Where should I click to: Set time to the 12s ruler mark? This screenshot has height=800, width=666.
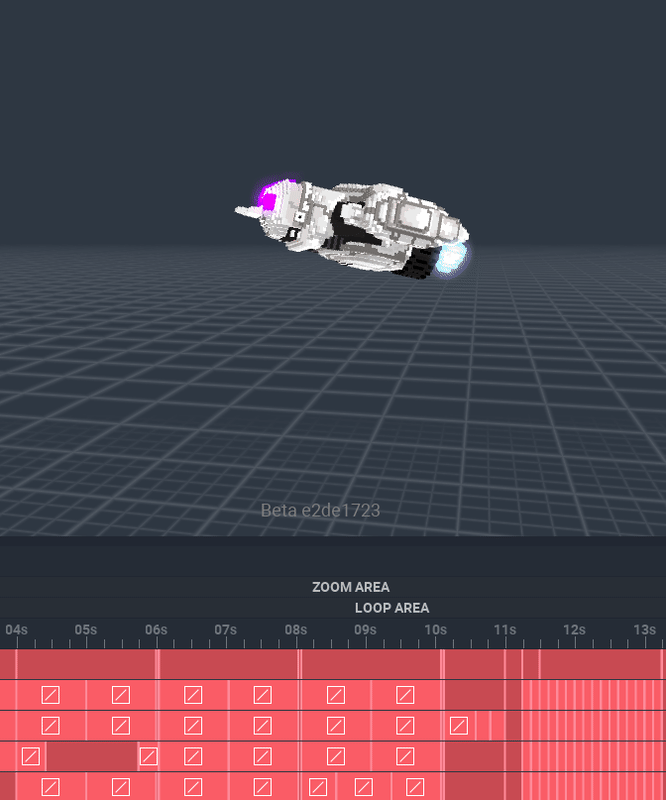coord(574,630)
